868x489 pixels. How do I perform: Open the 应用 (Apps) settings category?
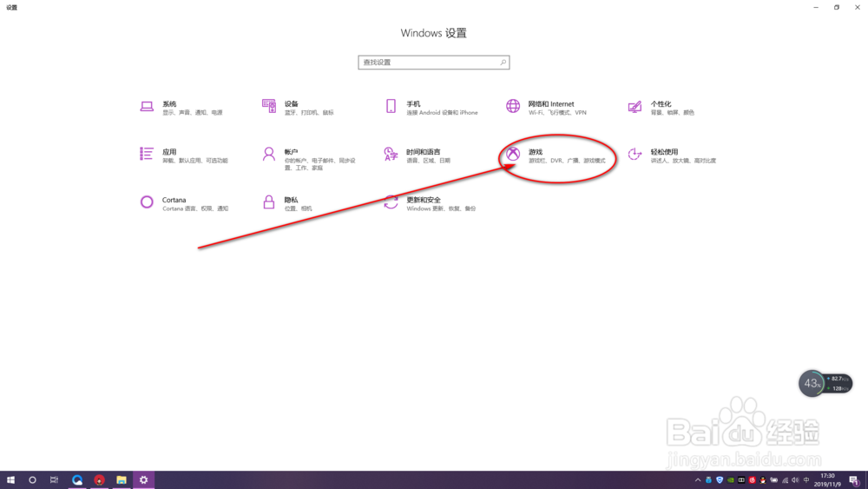click(184, 155)
